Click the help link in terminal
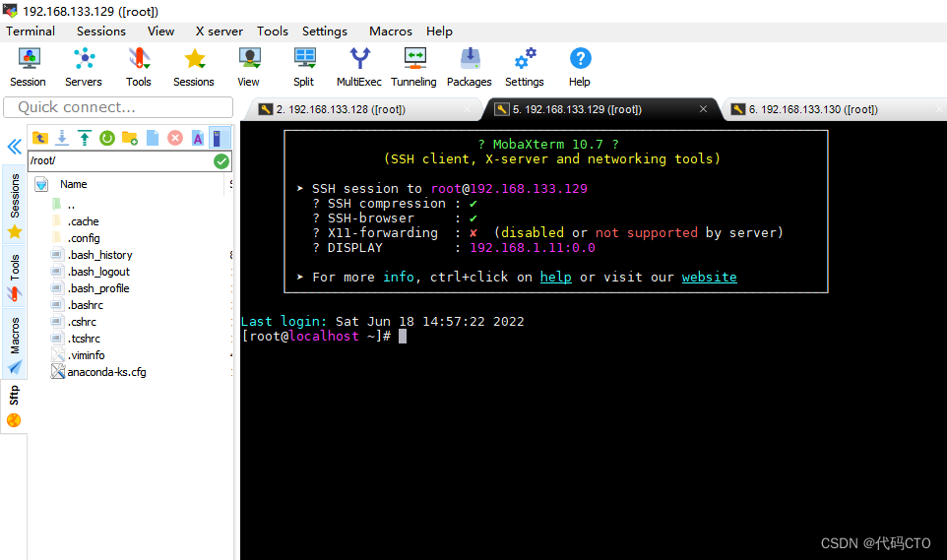Viewport: 947px width, 560px height. point(555,278)
